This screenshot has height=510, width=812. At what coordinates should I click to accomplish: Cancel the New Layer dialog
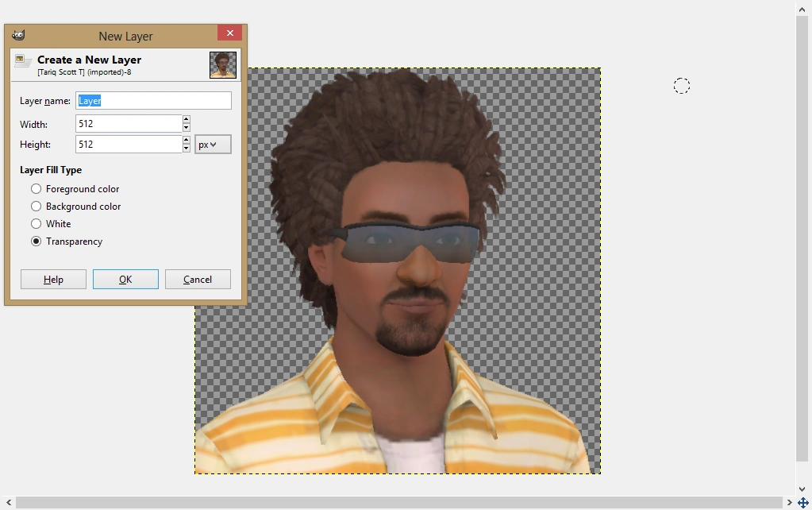[198, 280]
